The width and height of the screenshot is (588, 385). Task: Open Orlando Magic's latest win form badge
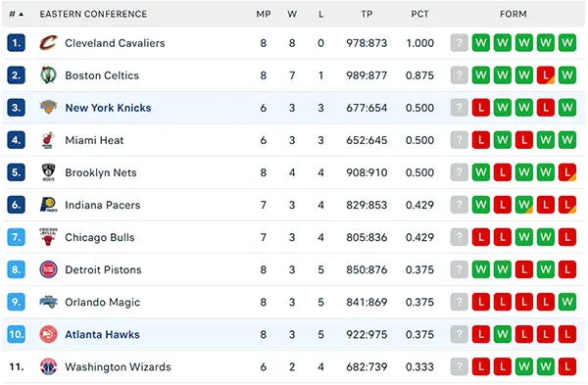click(x=567, y=302)
